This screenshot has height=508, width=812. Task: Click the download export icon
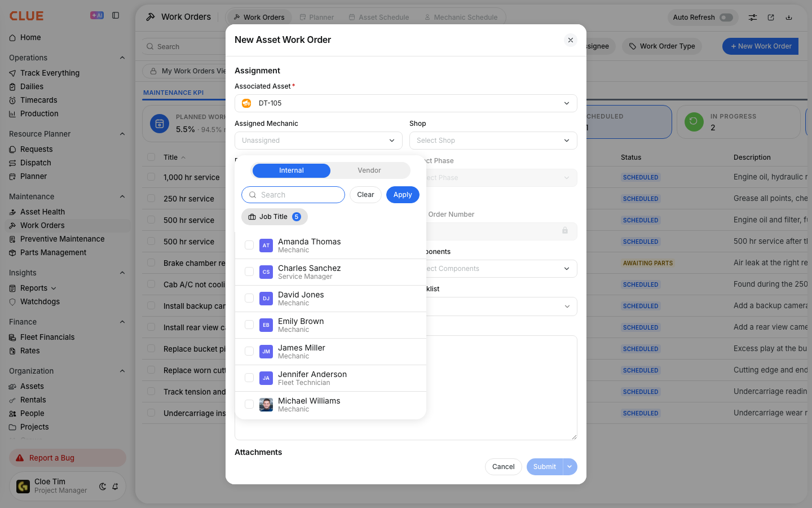[x=789, y=17]
